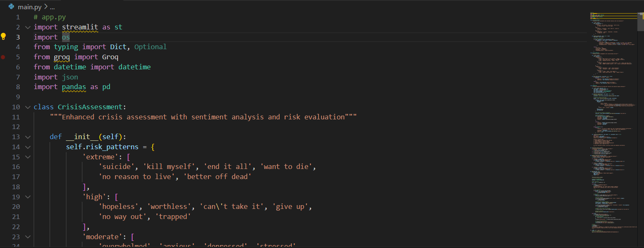Screen dimensions: 644x248
Task: Collapse the CrisisAssessment class on line 10
Action: (27, 106)
